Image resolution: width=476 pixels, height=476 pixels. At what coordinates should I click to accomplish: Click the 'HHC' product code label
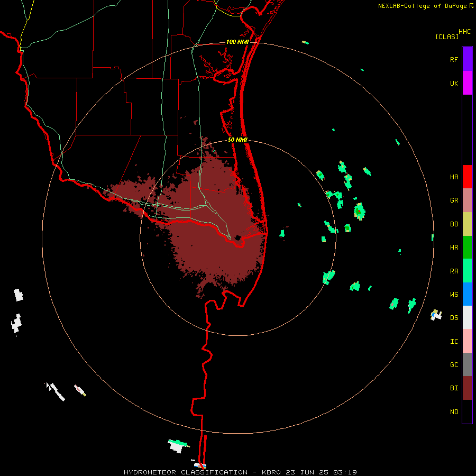point(464,32)
